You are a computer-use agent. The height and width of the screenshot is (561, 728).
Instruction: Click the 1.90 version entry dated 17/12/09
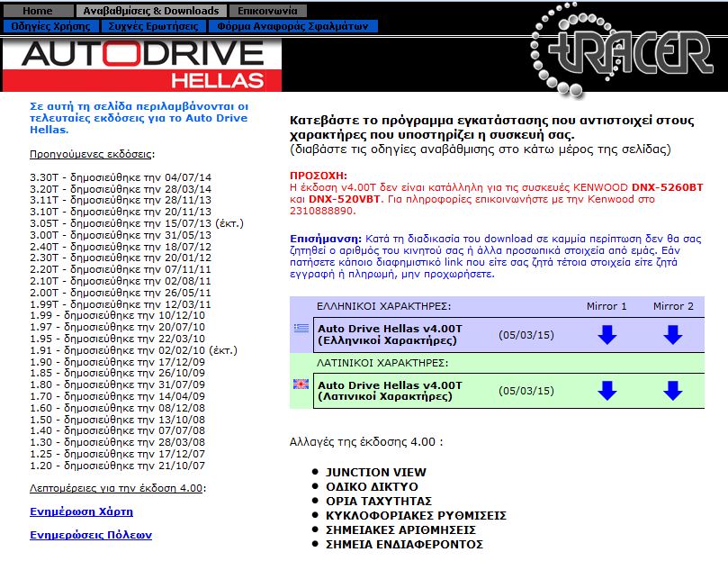[x=118, y=362]
